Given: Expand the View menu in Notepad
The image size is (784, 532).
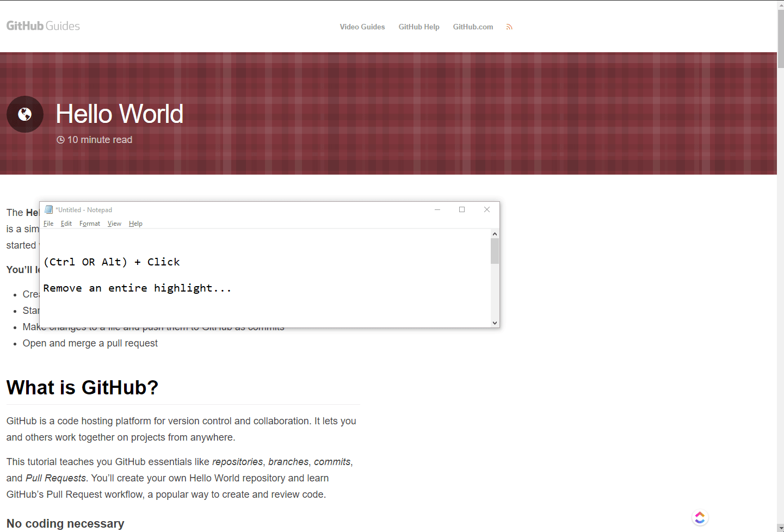Looking at the screenshot, I should [114, 224].
